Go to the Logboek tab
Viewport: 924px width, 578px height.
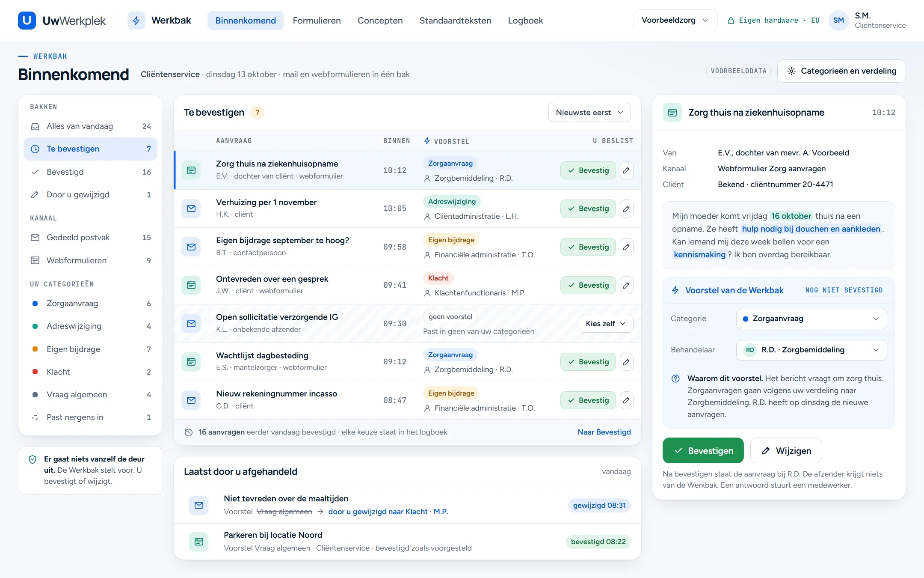pos(525,21)
